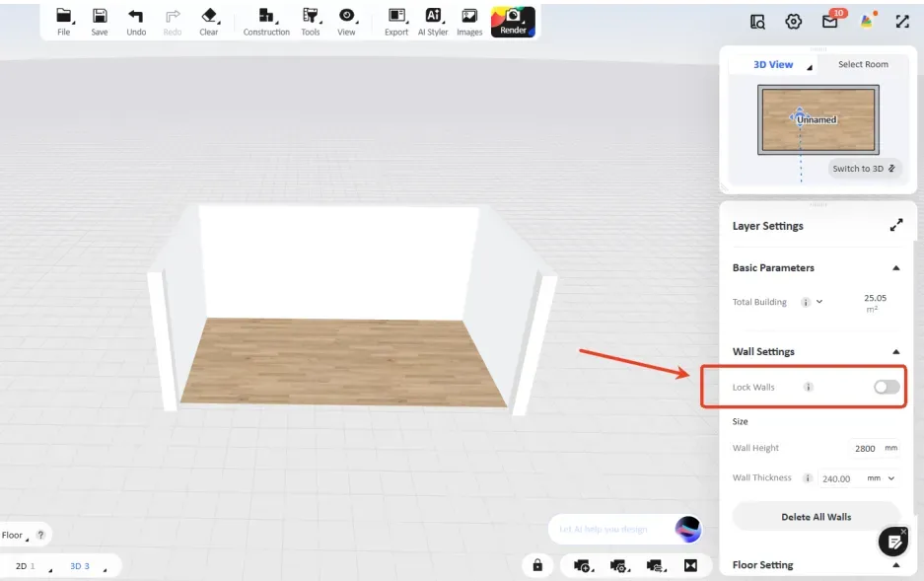Click the Save icon in toolbar

point(100,21)
